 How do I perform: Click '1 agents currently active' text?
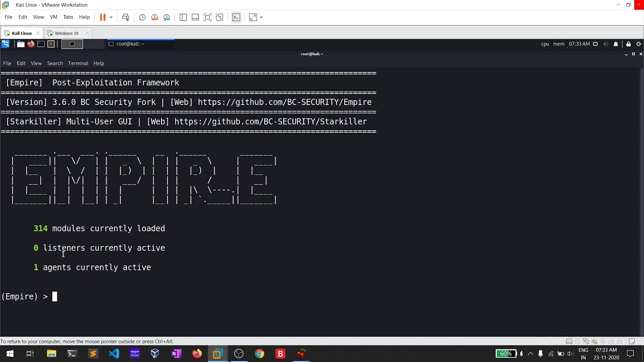(92, 267)
